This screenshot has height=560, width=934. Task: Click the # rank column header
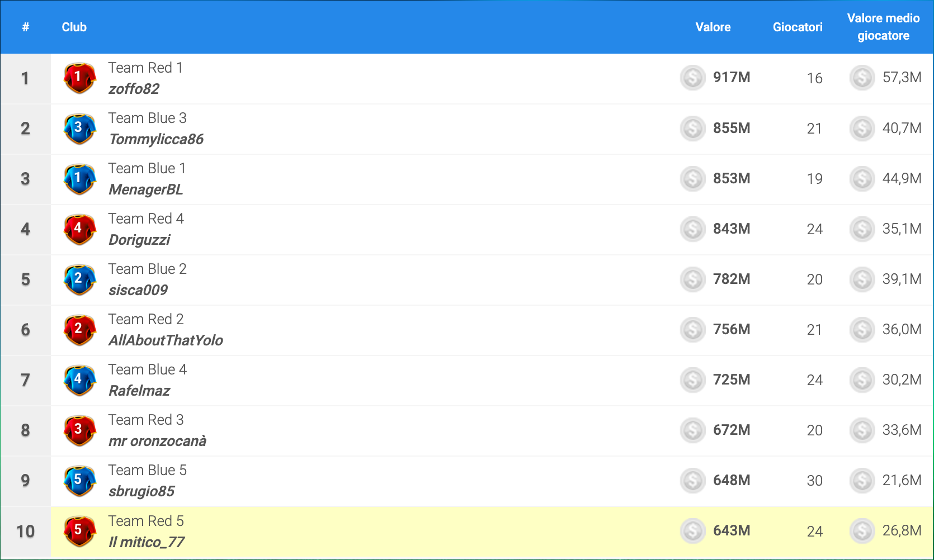pos(26,27)
